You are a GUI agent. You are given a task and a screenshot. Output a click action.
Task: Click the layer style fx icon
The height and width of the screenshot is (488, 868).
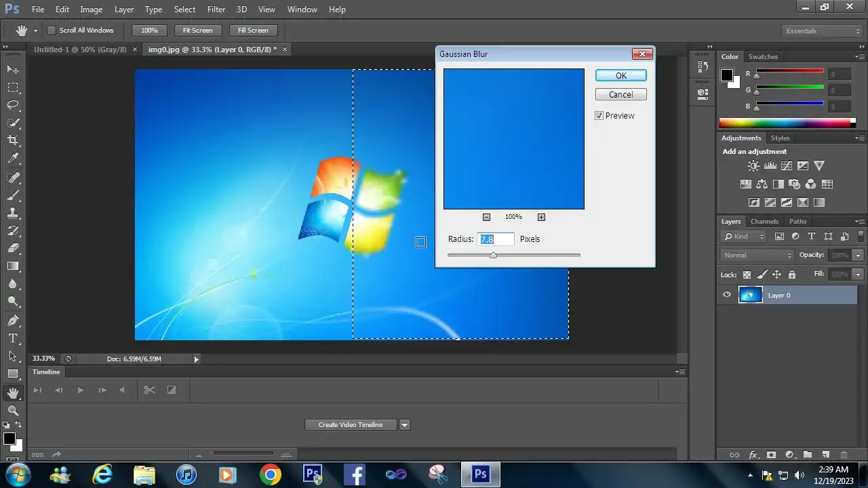(753, 455)
